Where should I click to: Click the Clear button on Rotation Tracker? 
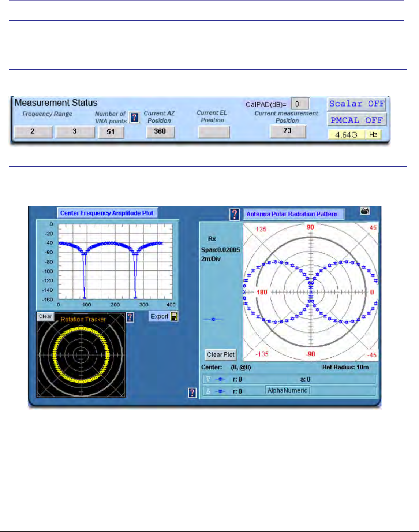click(45, 316)
